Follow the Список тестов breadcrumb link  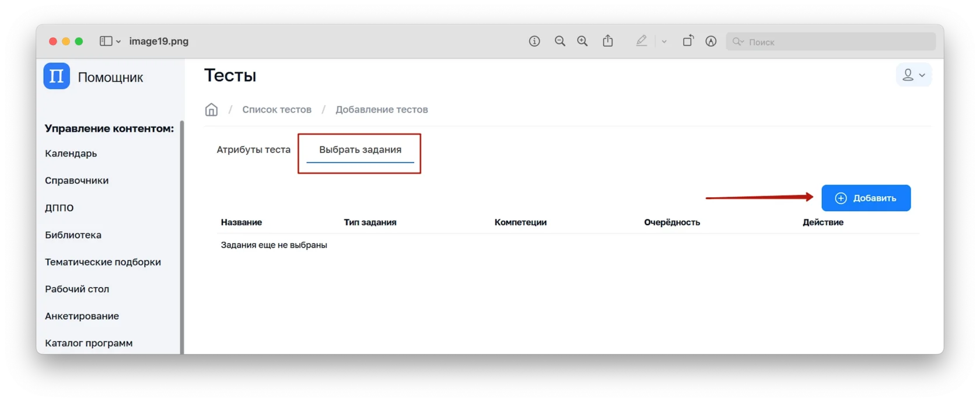point(276,110)
